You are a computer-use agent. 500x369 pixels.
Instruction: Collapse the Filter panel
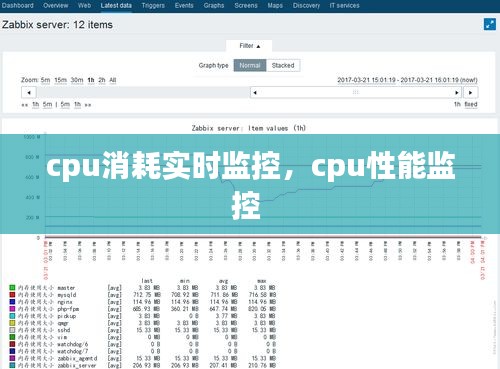249,46
